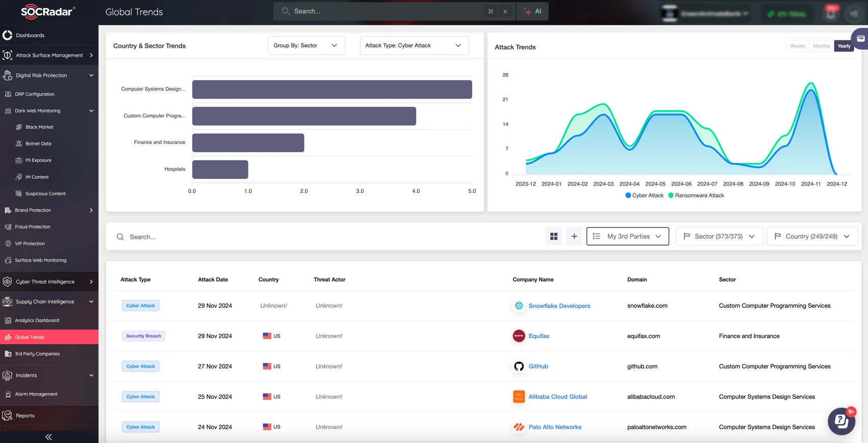Open the Country (249/249) filter dropdown
The image size is (868, 443).
click(x=812, y=236)
